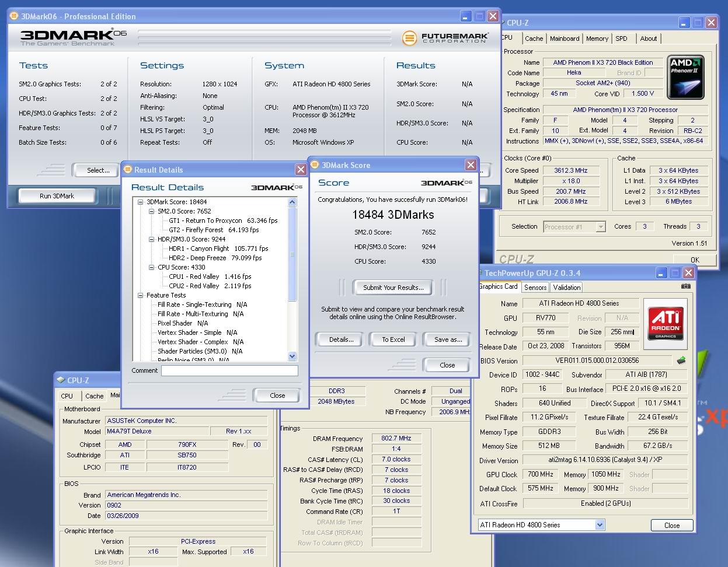Screen dimensions: 728x567
Task: Minimize the GPU-Z window
Action: (660, 273)
